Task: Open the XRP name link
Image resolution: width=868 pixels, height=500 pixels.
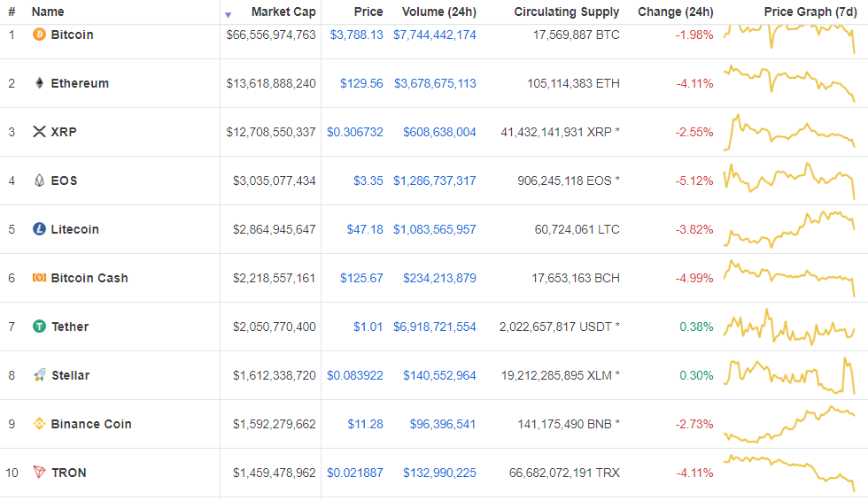Action: (x=64, y=132)
